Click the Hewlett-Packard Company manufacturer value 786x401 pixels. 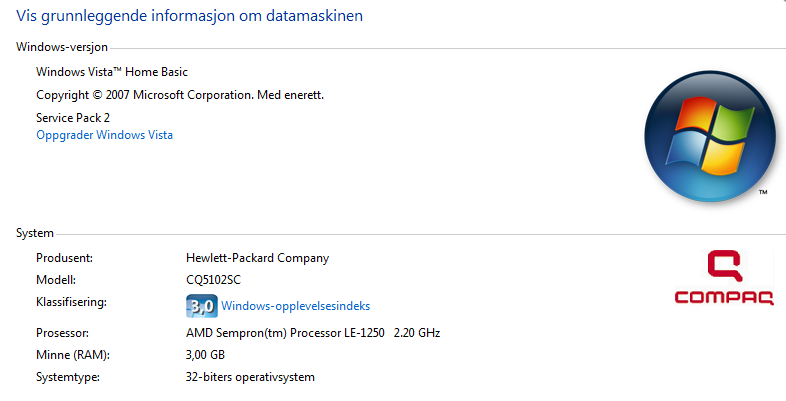point(257,258)
